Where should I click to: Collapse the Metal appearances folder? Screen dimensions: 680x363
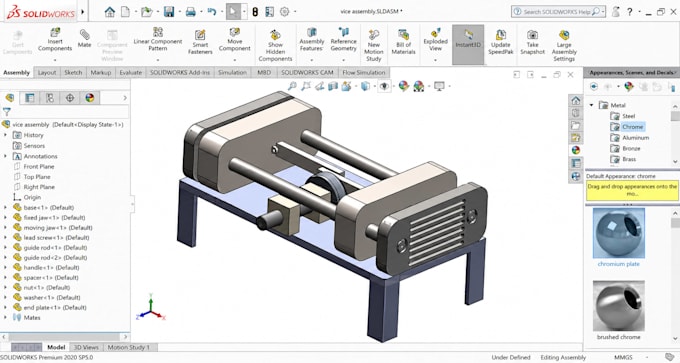pos(592,105)
